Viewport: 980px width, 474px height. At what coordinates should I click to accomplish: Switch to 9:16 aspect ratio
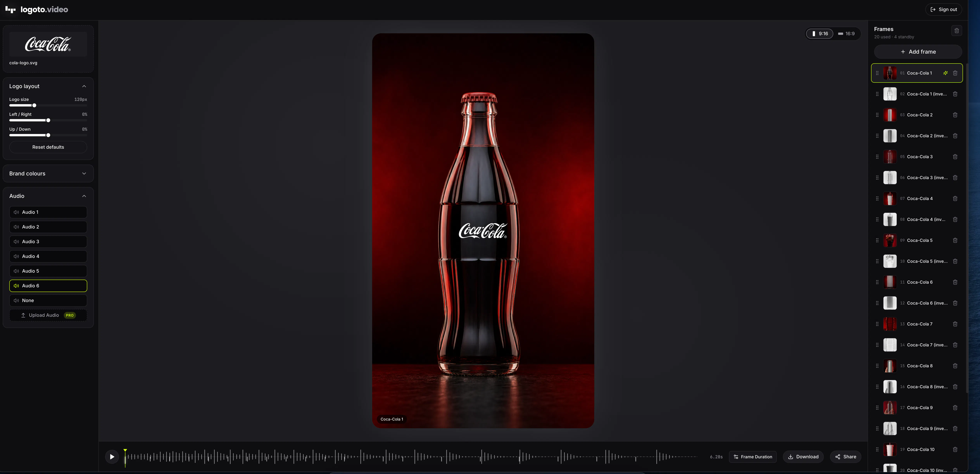[x=820, y=33]
